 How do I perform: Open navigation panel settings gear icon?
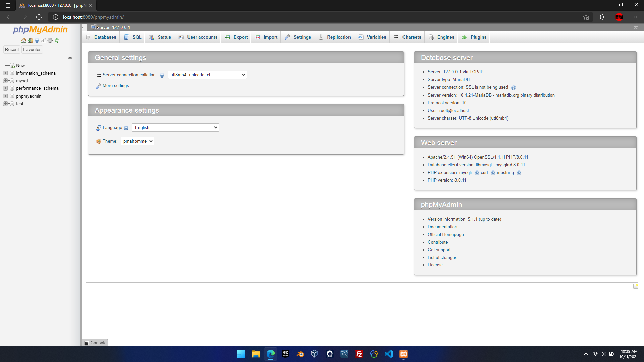pyautogui.click(x=50, y=41)
